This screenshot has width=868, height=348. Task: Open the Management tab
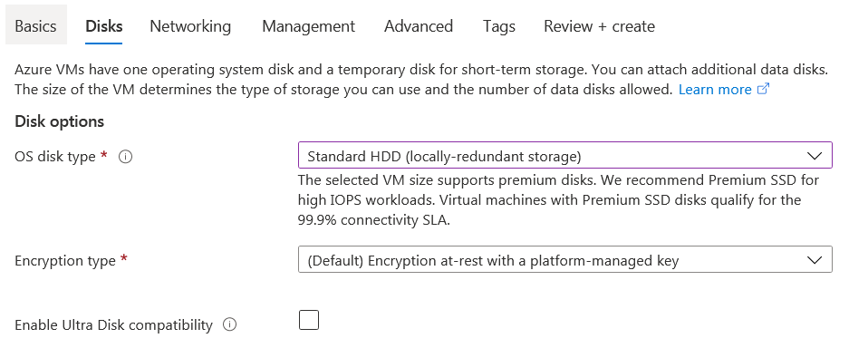308,26
